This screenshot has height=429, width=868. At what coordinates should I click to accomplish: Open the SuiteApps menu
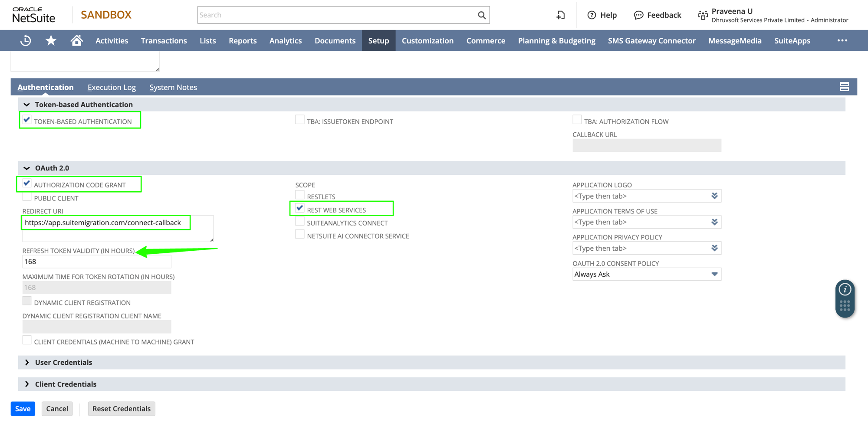click(x=792, y=41)
